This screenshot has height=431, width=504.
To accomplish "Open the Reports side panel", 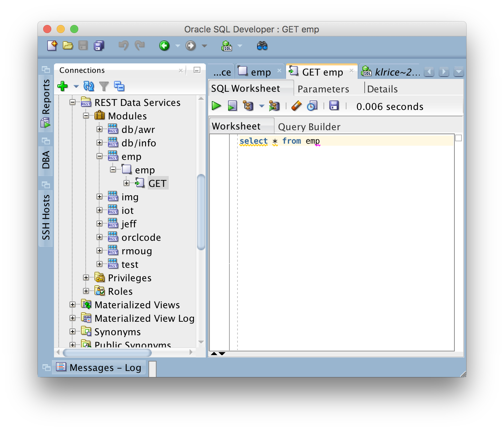I will click(46, 103).
